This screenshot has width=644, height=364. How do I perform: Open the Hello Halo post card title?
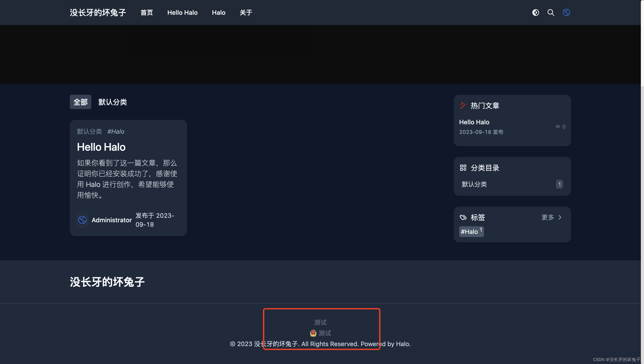(x=101, y=147)
